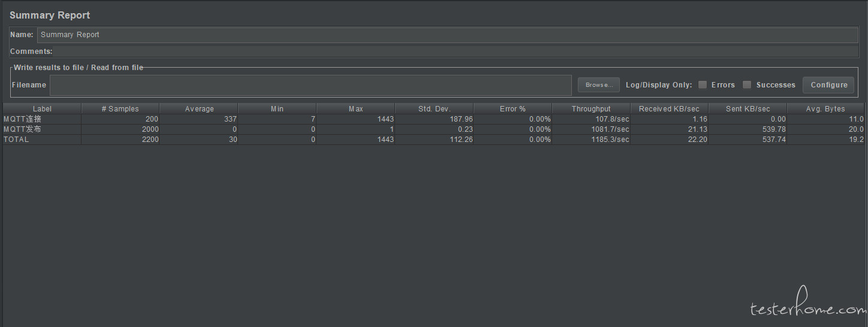Enable the Errors checkbox
The width and height of the screenshot is (868, 327).
(x=703, y=85)
